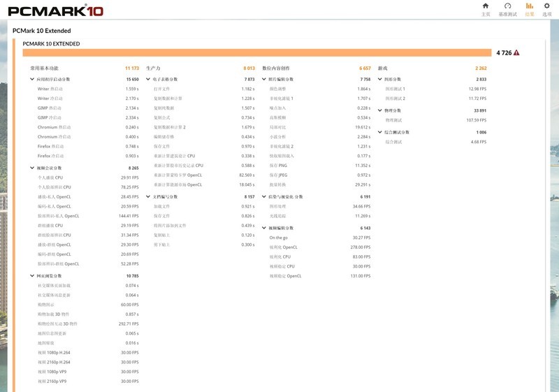Click the OpenCL row showing 82.569 s
The width and height of the screenshot is (559, 392).
click(x=204, y=175)
